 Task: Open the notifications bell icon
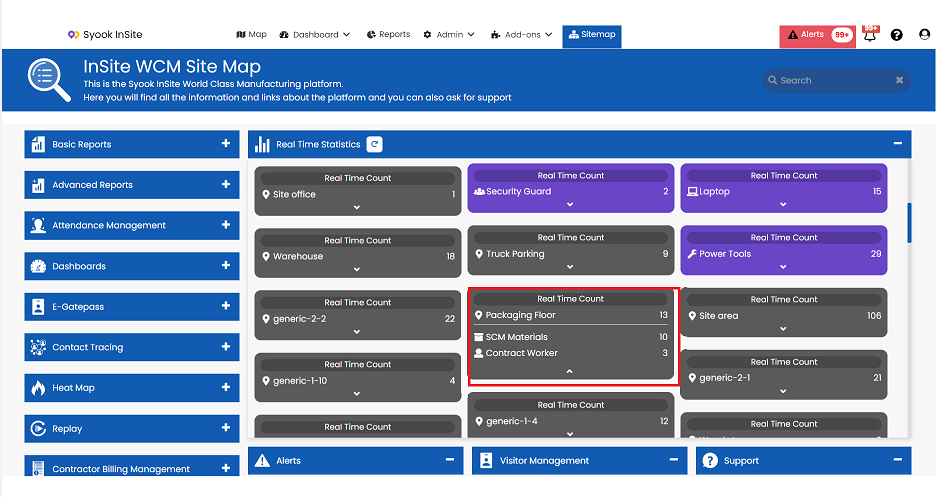[870, 34]
